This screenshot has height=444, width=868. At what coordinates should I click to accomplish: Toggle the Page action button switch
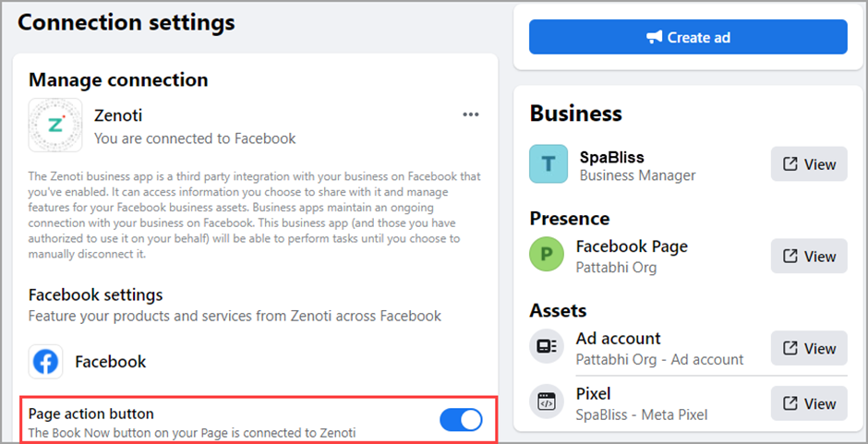pos(461,420)
